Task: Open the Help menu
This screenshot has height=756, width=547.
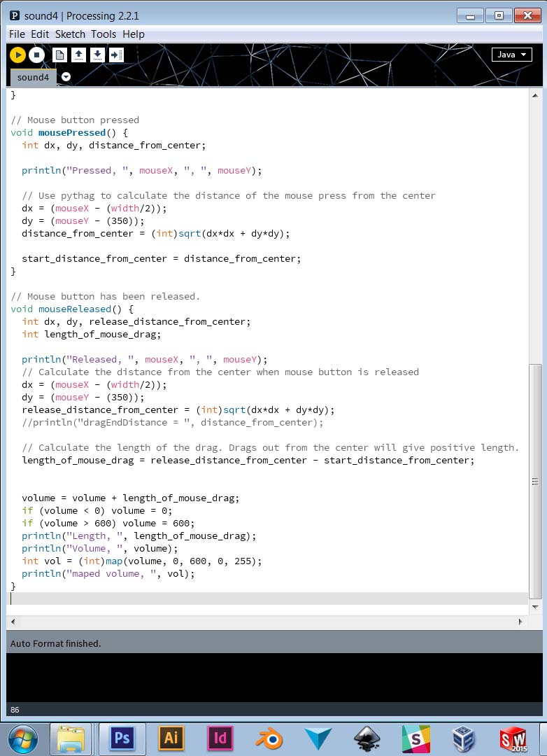Action: [x=134, y=34]
